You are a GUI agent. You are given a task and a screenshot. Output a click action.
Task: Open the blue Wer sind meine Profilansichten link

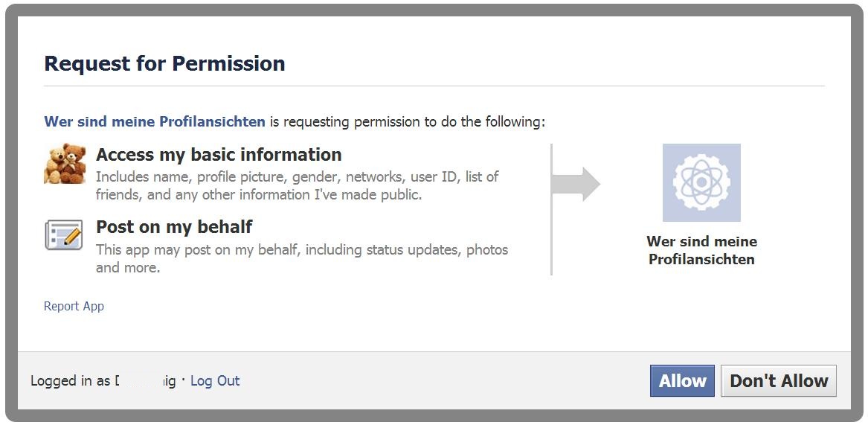click(x=155, y=121)
